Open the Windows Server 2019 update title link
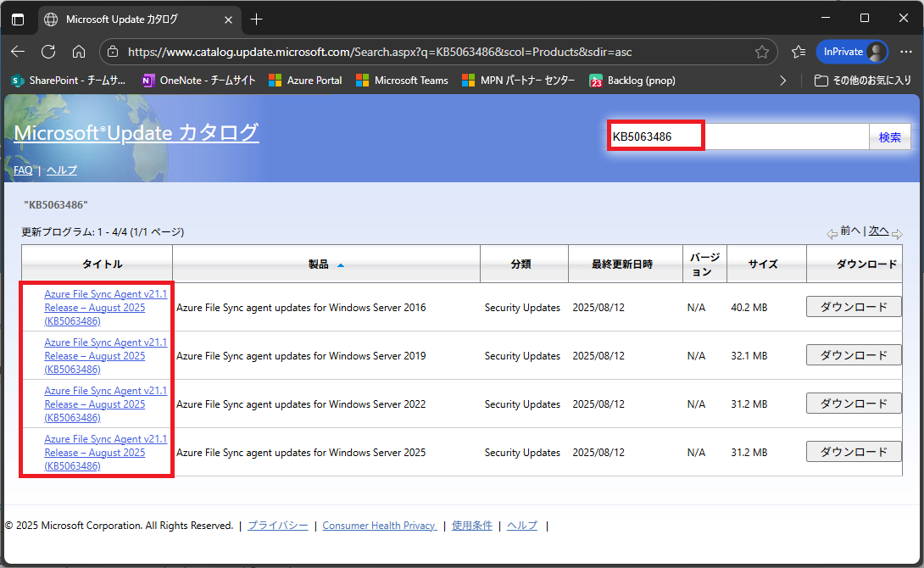Screen dimensions: 924x568 [105, 355]
